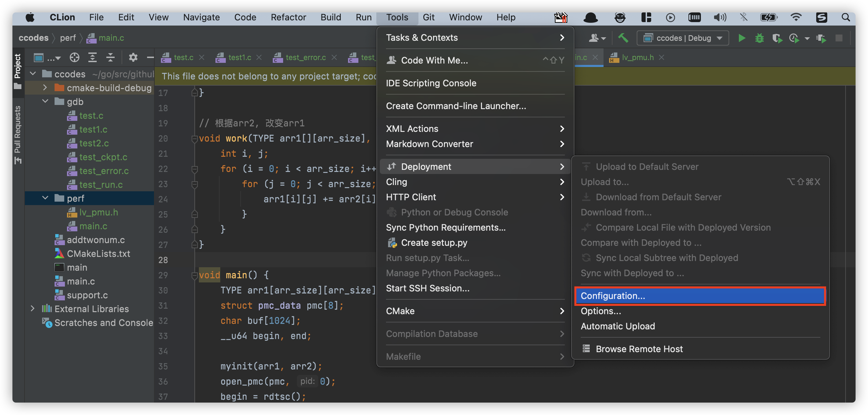Screen dimensions: 868x415
Task: Collapse the gdb folder
Action: point(45,102)
